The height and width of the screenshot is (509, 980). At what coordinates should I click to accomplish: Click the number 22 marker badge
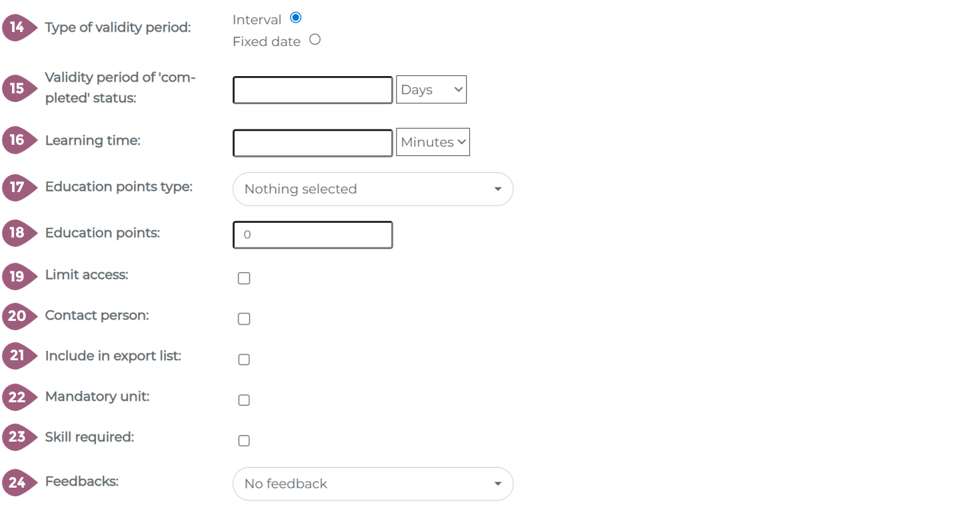tap(17, 398)
